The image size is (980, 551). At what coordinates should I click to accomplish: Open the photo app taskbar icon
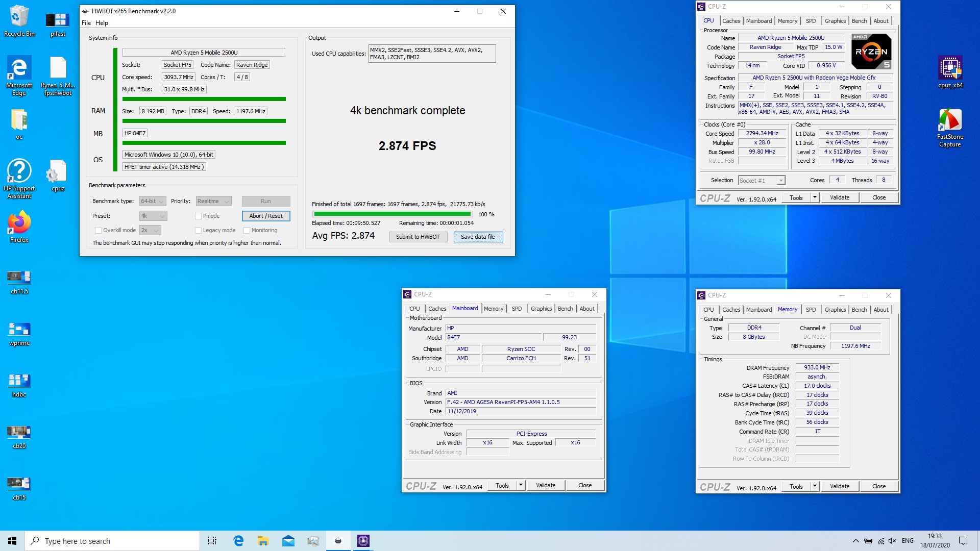pos(313,541)
